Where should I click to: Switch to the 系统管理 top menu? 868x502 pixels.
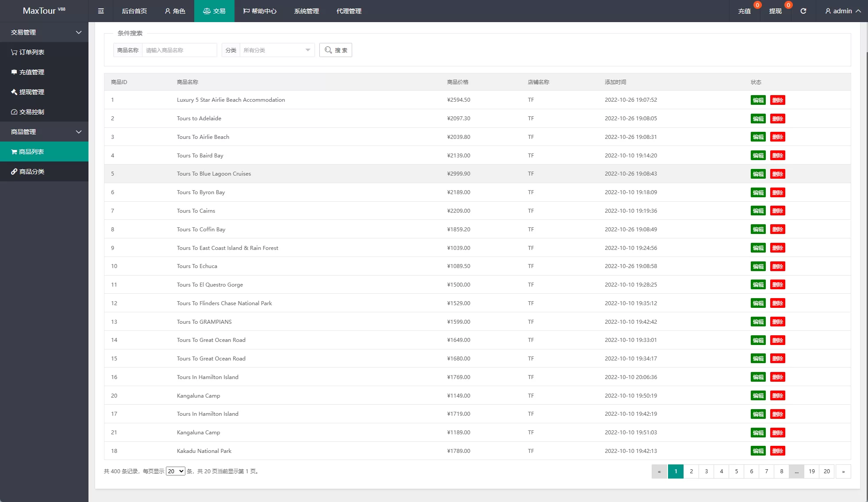[306, 11]
